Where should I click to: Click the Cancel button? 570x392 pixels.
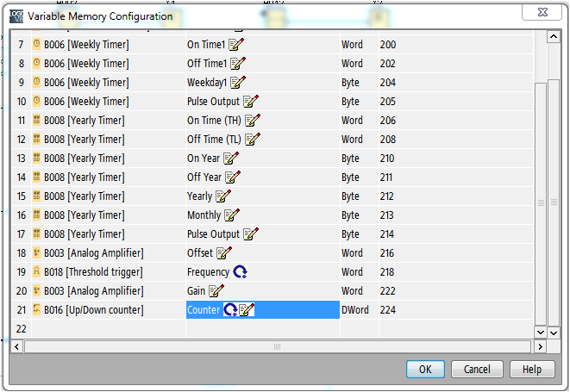tap(477, 369)
